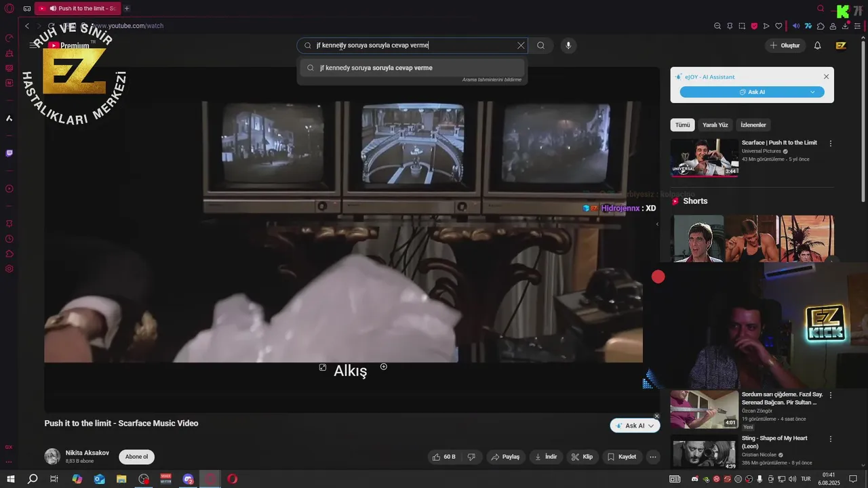Click the İndir download button
The image size is (868, 488).
[546, 457]
